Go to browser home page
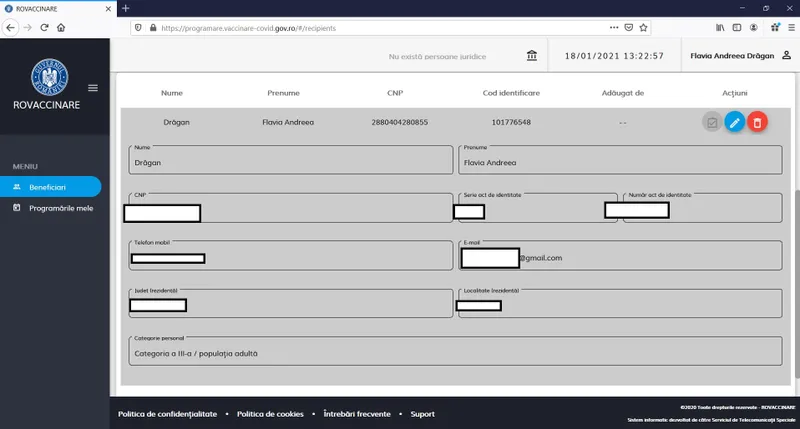 pos(63,28)
